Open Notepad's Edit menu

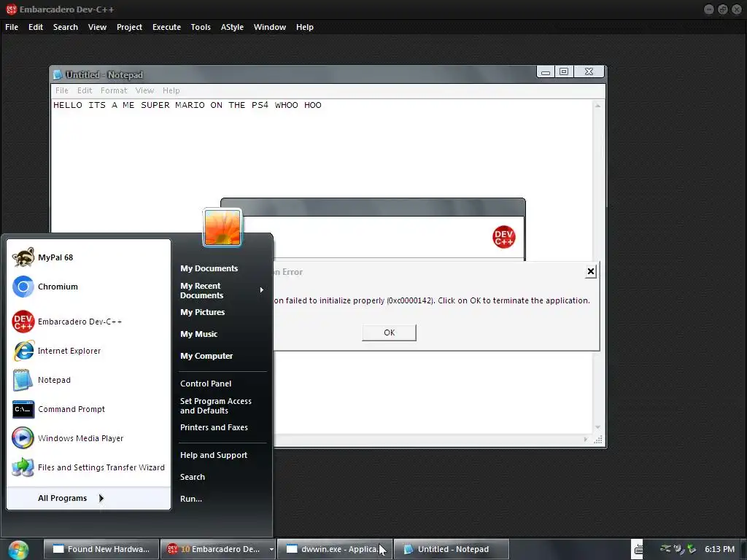click(85, 90)
